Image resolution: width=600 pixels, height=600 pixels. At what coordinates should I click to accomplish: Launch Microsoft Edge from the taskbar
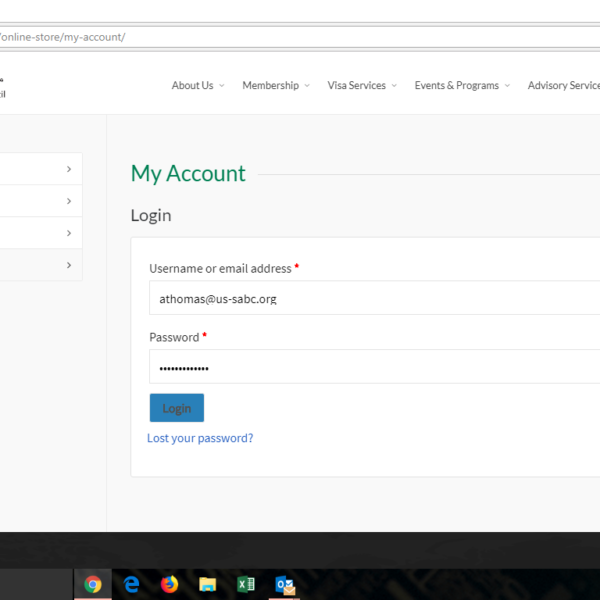click(131, 585)
